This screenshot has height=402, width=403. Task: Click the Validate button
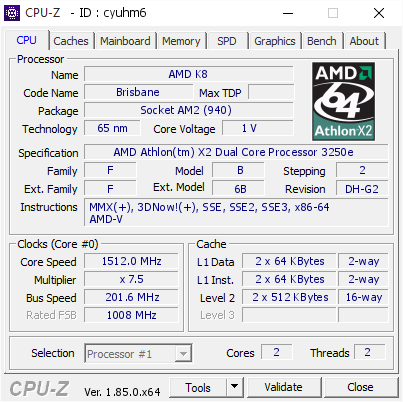pos(284,387)
